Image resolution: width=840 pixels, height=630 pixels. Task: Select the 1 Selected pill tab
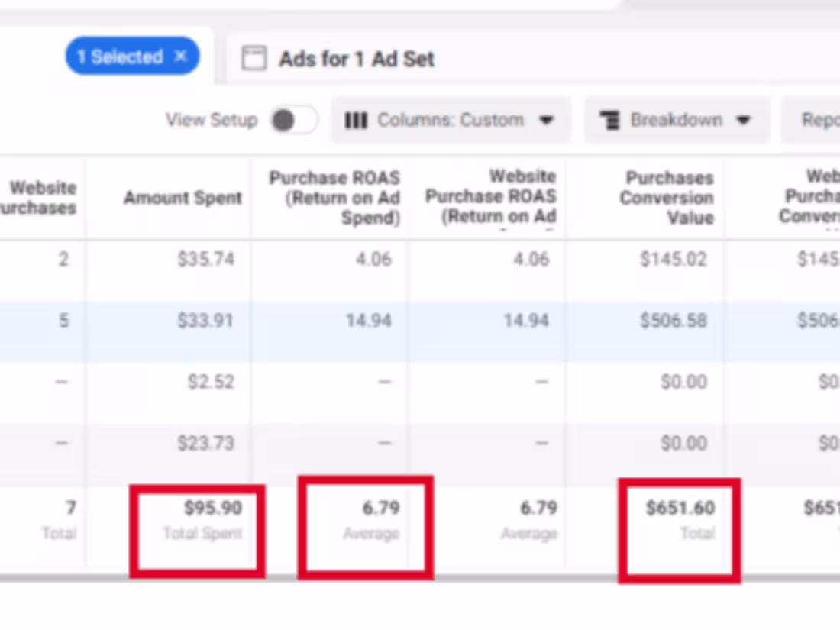click(x=121, y=57)
